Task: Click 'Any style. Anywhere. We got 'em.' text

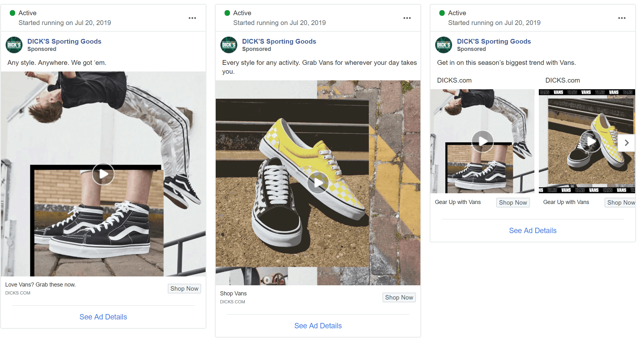Action: pyautogui.click(x=57, y=63)
